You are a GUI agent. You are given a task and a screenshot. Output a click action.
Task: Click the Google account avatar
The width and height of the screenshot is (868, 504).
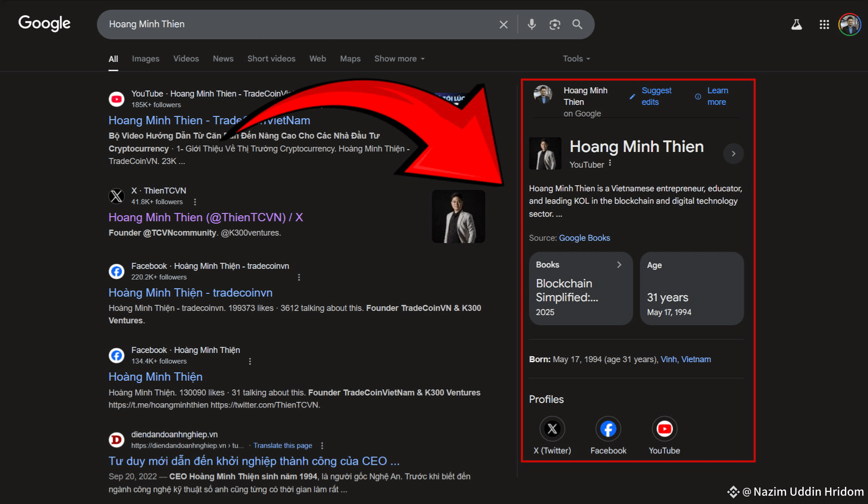(850, 24)
